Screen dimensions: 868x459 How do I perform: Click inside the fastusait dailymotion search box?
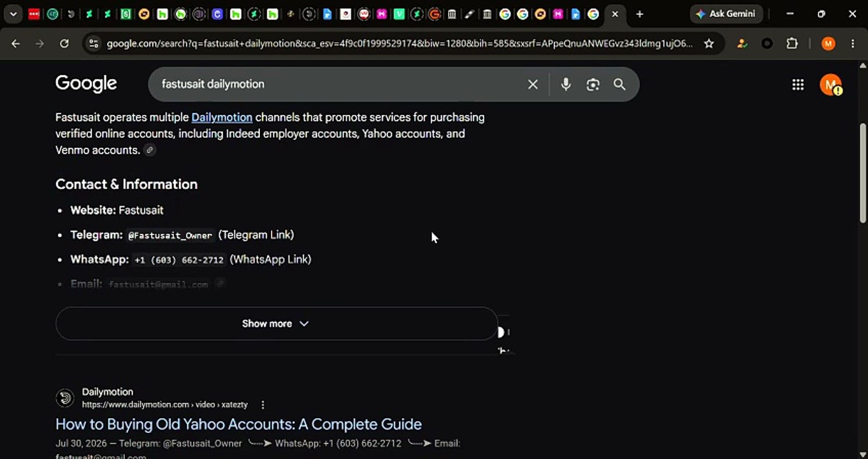[x=338, y=84]
